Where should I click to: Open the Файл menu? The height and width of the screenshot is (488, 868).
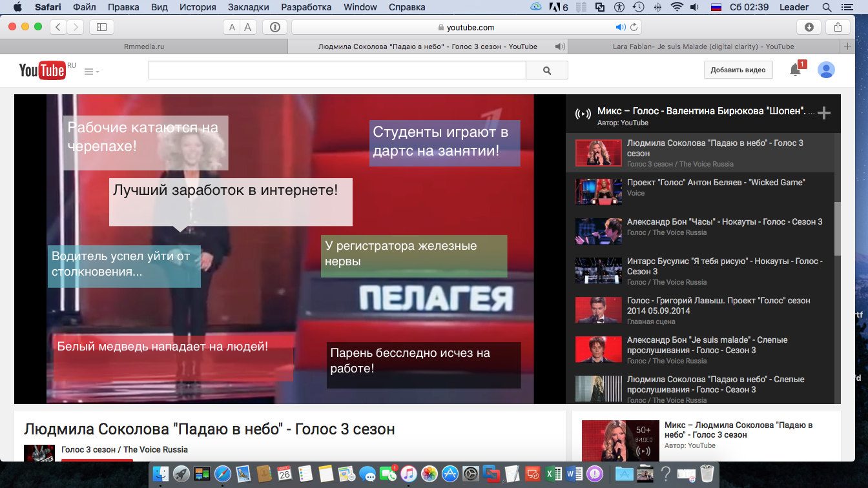[x=85, y=7]
